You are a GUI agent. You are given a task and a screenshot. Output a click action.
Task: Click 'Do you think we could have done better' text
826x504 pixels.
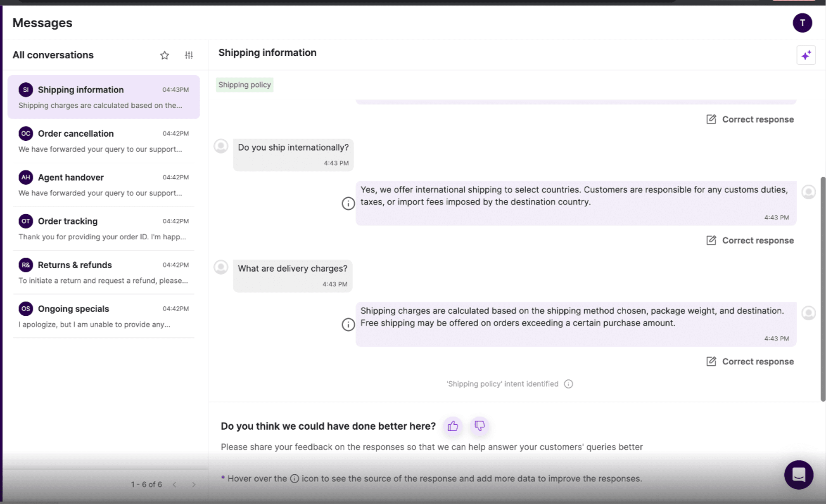tap(328, 426)
